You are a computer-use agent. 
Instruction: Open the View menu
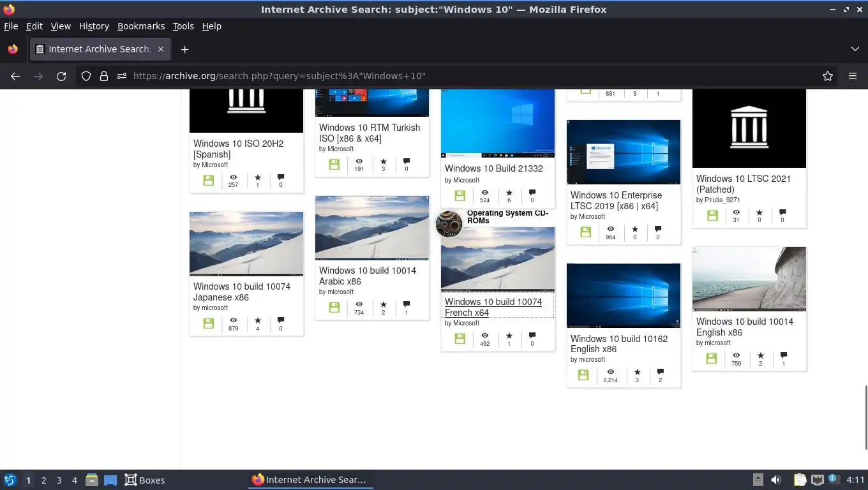tap(61, 26)
